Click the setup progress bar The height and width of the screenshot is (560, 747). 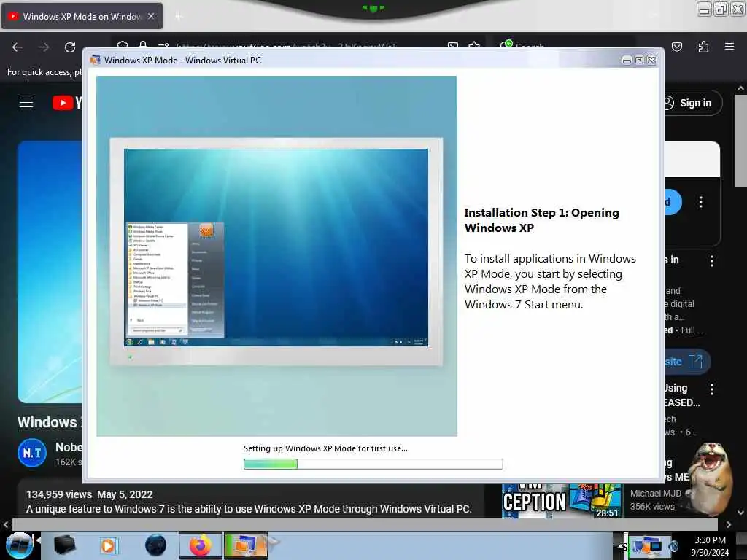click(x=373, y=464)
